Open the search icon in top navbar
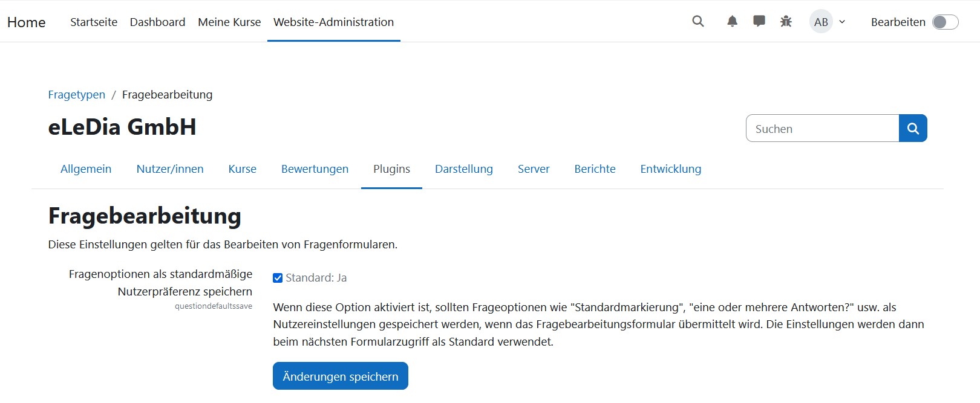Image resolution: width=980 pixels, height=403 pixels. coord(697,22)
